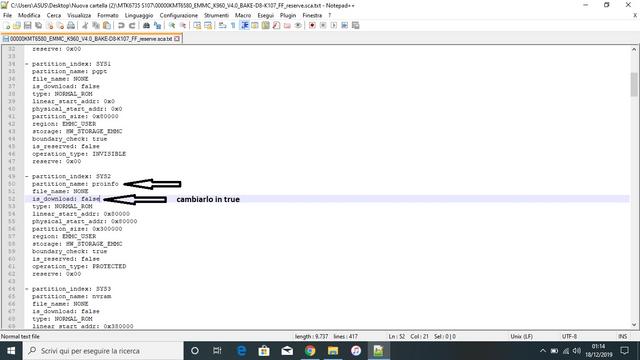Open Google Chrome from the taskbar
Image resolution: width=640 pixels, height=360 pixels.
310,351
